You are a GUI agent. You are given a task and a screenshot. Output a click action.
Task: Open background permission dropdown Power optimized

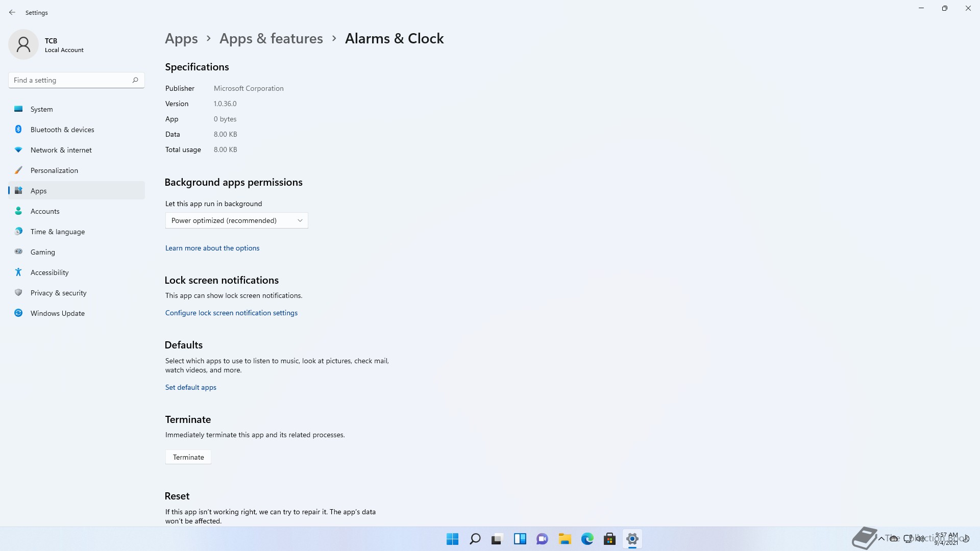tap(236, 220)
